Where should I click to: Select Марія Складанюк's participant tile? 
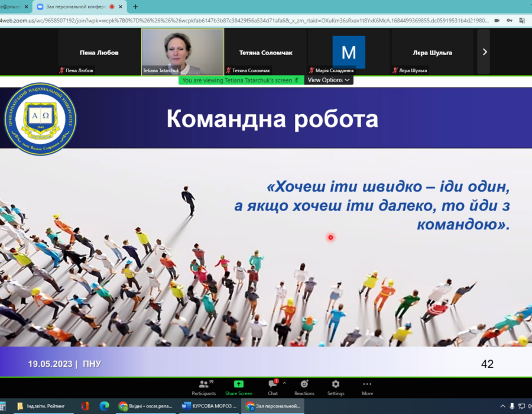[x=349, y=52]
